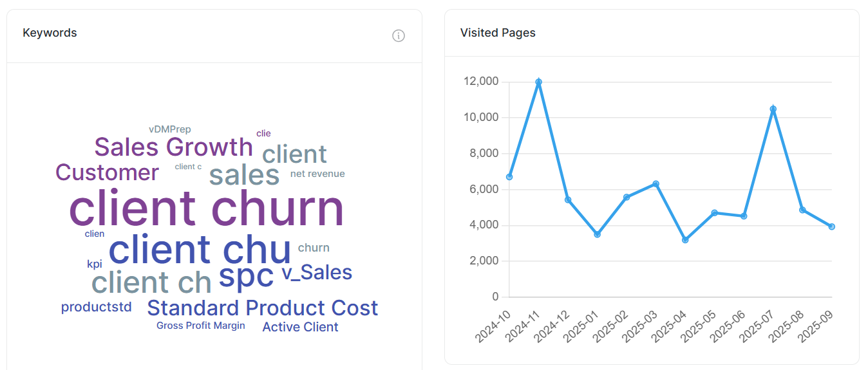Screen dimensions: 868x370
Task: Click the info icon in Keywords panel
Action: pyautogui.click(x=399, y=36)
